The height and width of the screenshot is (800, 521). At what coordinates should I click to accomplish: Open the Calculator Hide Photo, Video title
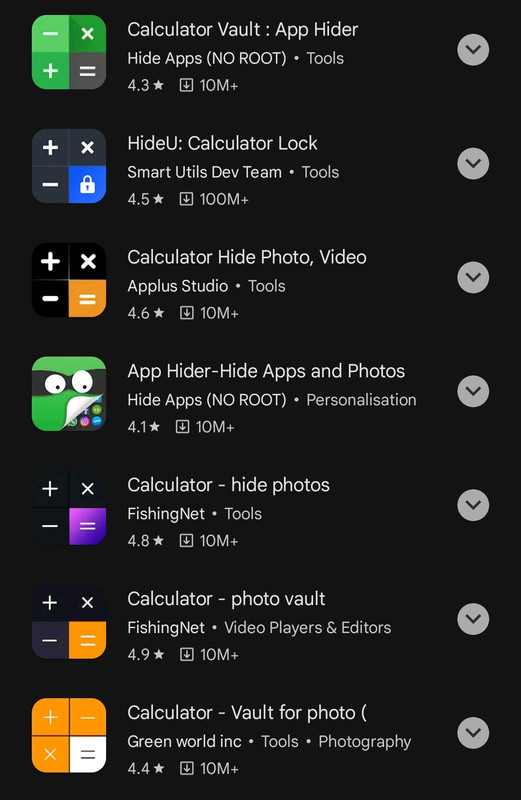click(247, 258)
